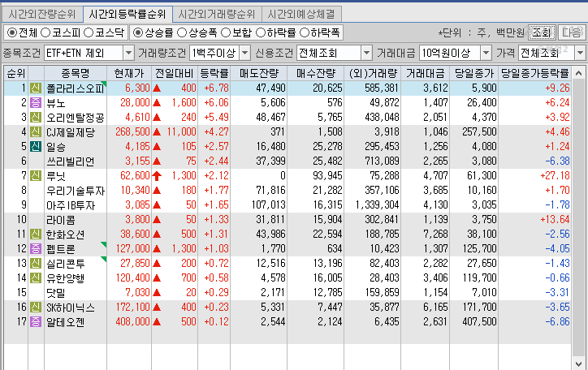Click the 신 badge on CJ제일제당 row

click(36, 131)
